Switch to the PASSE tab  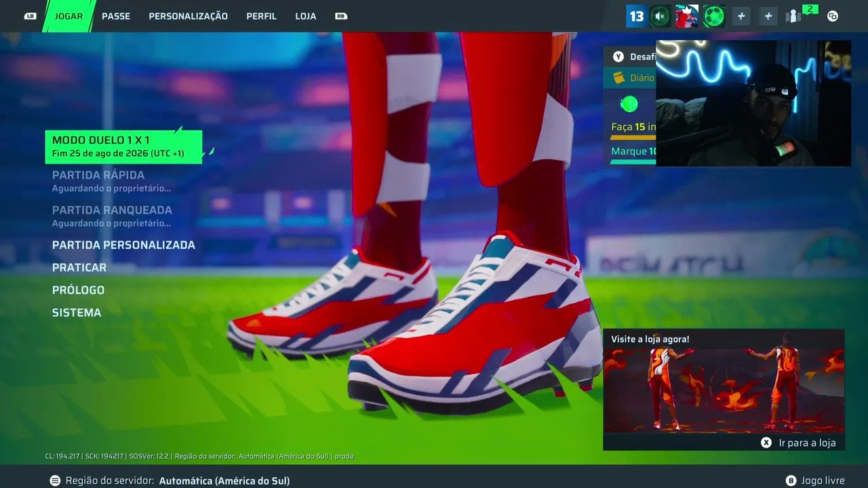116,16
